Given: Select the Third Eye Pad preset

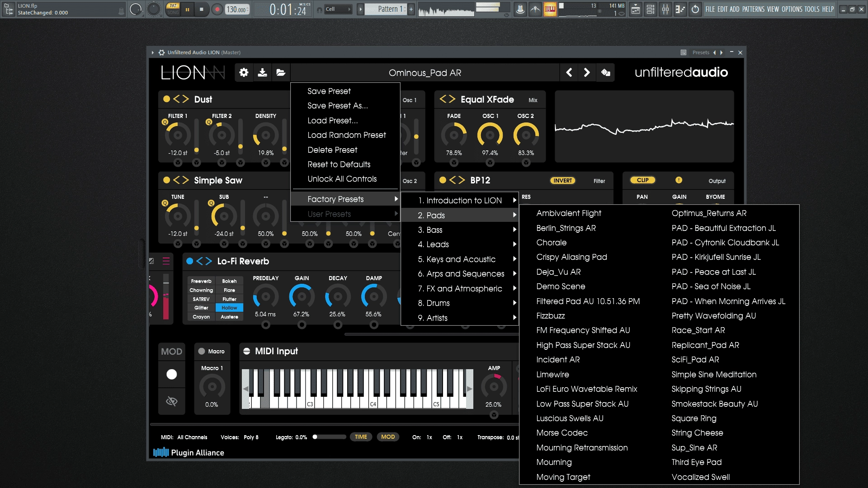Looking at the screenshot, I should pos(697,462).
